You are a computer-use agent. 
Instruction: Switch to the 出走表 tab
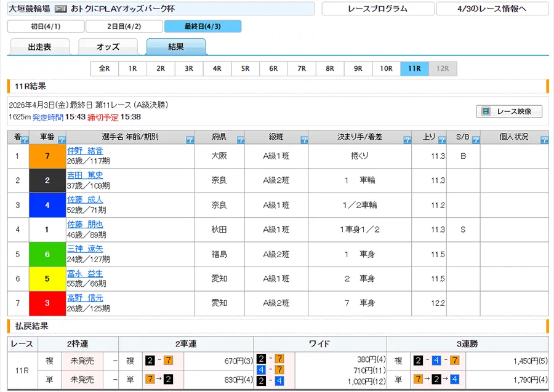tap(40, 47)
